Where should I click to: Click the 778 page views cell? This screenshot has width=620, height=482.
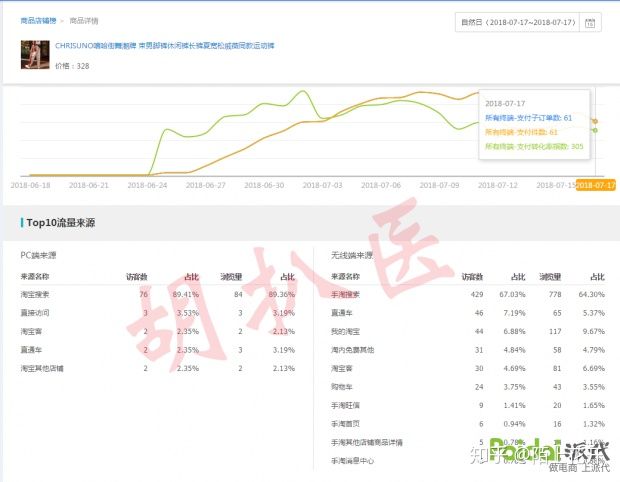click(x=555, y=295)
